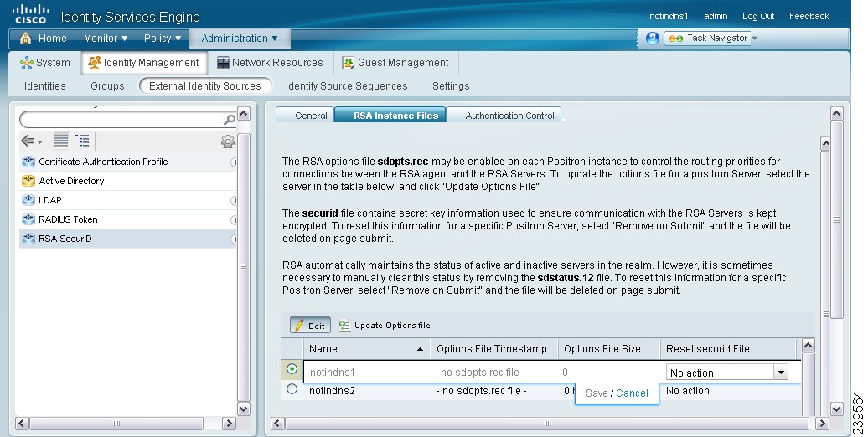Go to the Identities submenu
This screenshot has width=868, height=437.
(45, 85)
